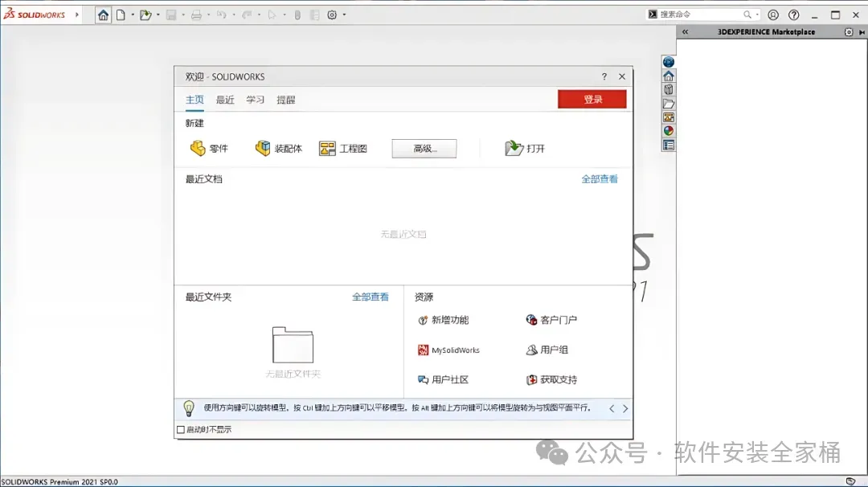The width and height of the screenshot is (868, 487).
Task: Click 全部查看 for recent documents
Action: tap(600, 178)
